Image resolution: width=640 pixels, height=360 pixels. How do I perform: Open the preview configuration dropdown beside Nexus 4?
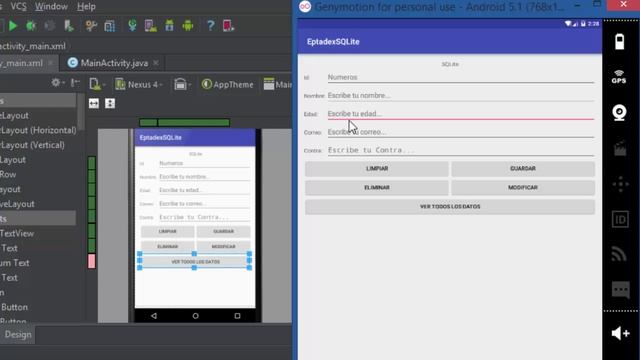pyautogui.click(x=97, y=84)
